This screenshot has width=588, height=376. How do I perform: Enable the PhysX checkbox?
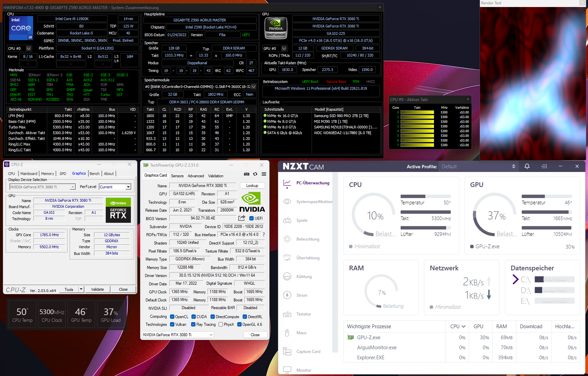click(x=220, y=324)
